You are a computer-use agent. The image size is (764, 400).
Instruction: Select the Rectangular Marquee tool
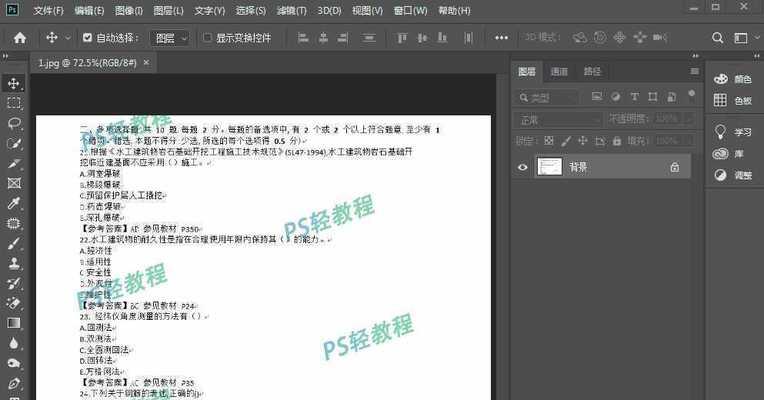[14, 103]
